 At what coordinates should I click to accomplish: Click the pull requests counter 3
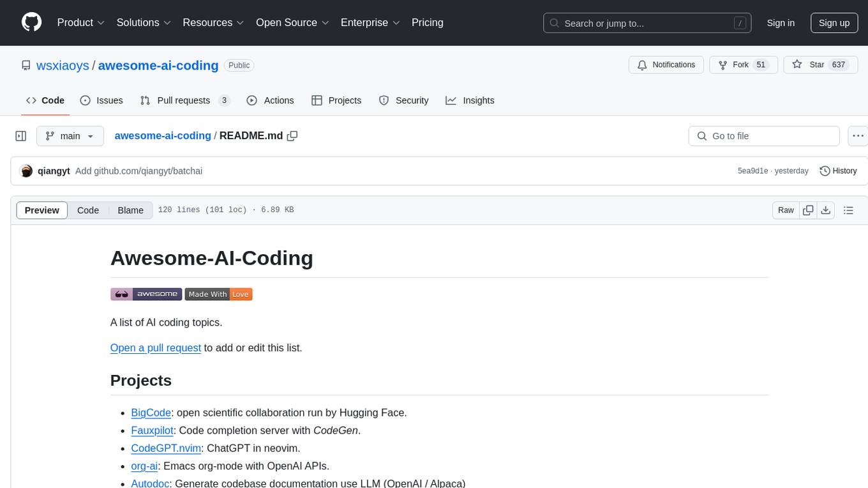[224, 100]
